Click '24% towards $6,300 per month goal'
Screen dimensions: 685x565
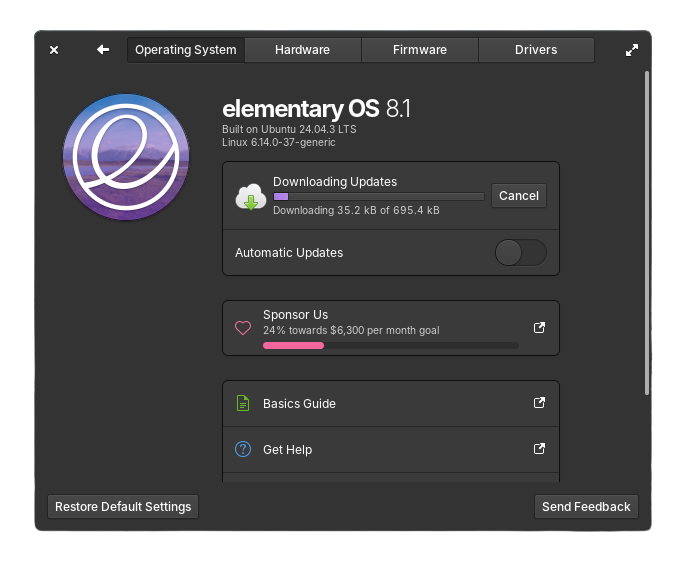tap(351, 330)
